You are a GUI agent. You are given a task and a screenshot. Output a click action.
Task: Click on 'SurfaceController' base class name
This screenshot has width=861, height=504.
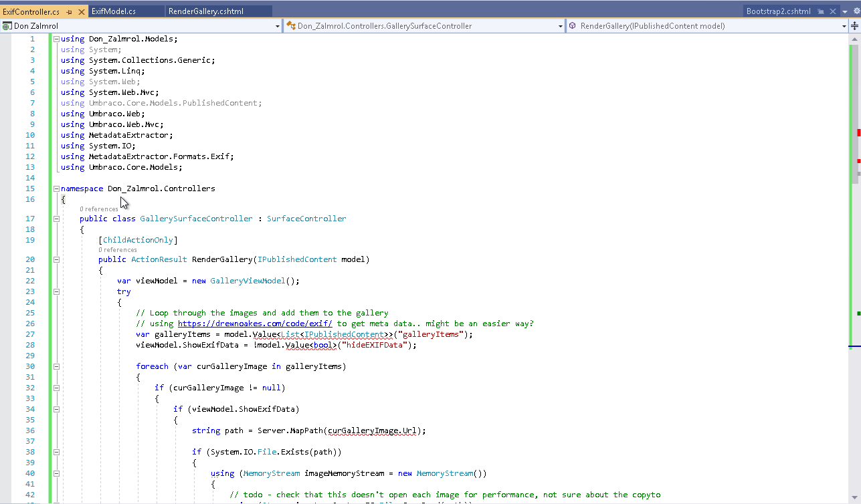tap(306, 219)
